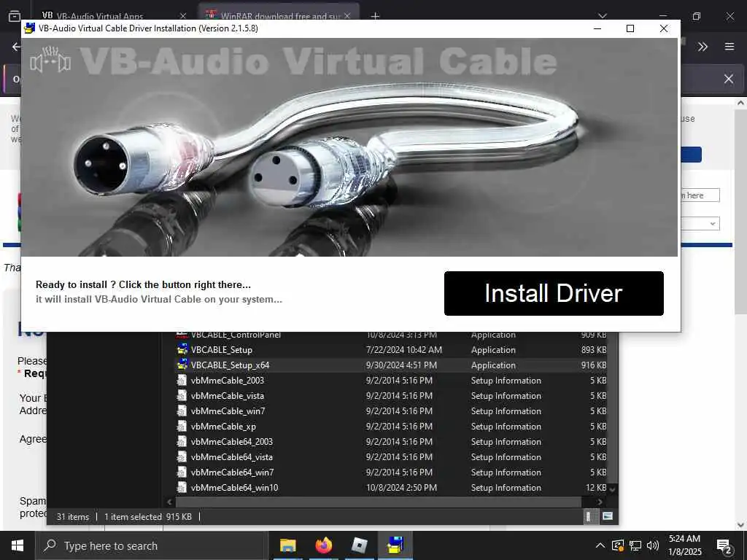Click scroll-down arrow of Explorer file list

point(613,489)
